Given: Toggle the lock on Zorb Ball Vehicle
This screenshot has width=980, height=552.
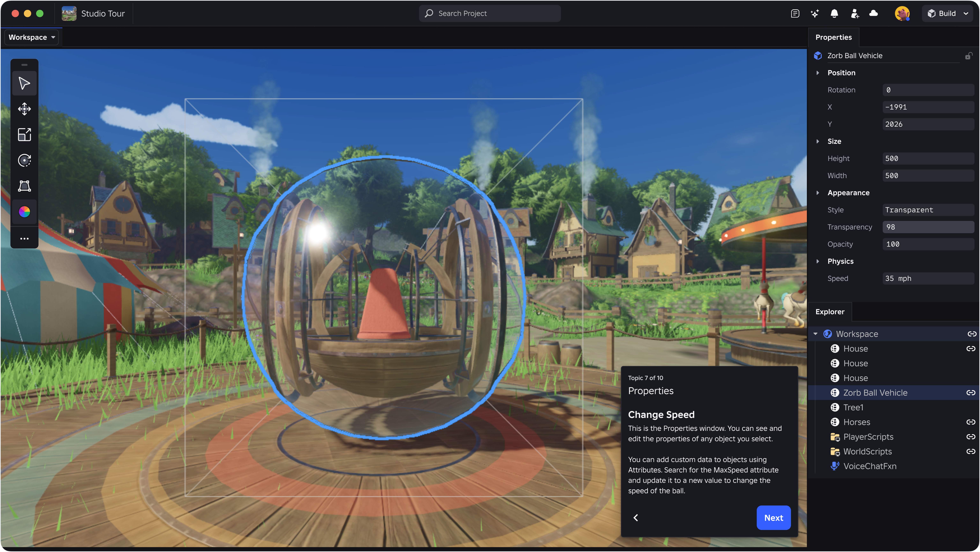Looking at the screenshot, I should pyautogui.click(x=968, y=56).
